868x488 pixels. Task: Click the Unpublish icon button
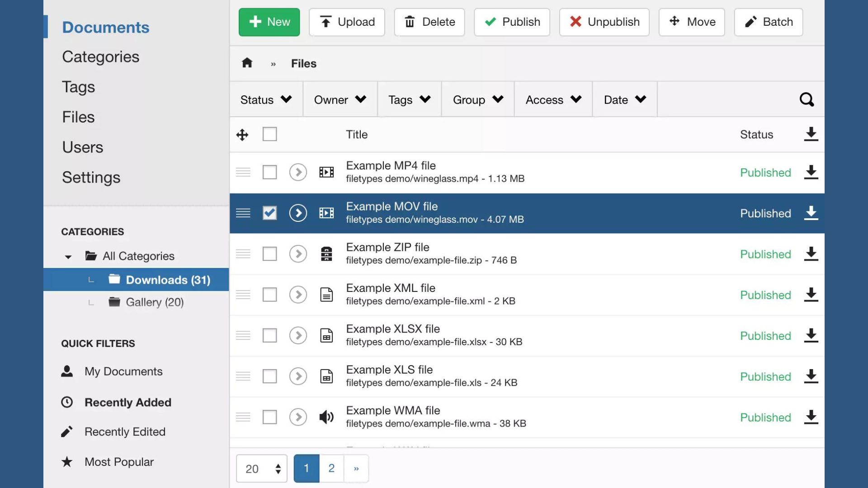pos(604,22)
